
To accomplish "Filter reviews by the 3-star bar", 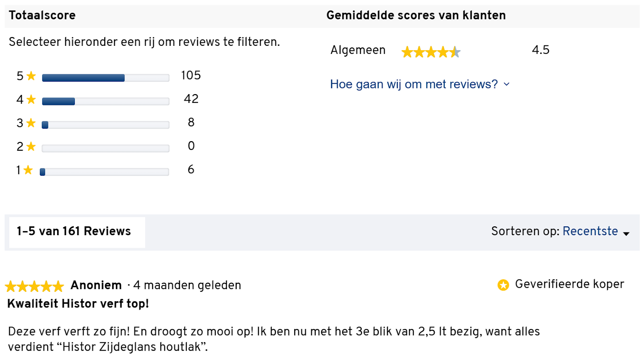I will [105, 125].
